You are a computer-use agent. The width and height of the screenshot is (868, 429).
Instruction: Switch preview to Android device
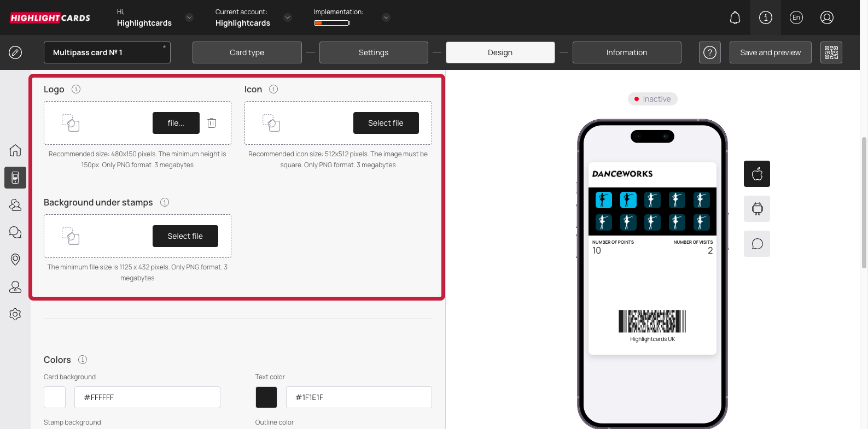pyautogui.click(x=757, y=209)
